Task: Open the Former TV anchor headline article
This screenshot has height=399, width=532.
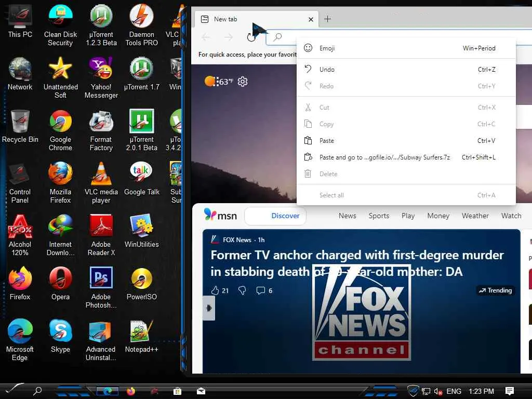Action: click(x=357, y=263)
